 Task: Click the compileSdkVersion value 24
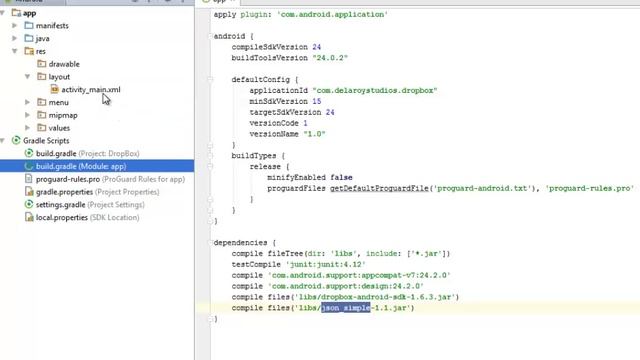click(317, 47)
